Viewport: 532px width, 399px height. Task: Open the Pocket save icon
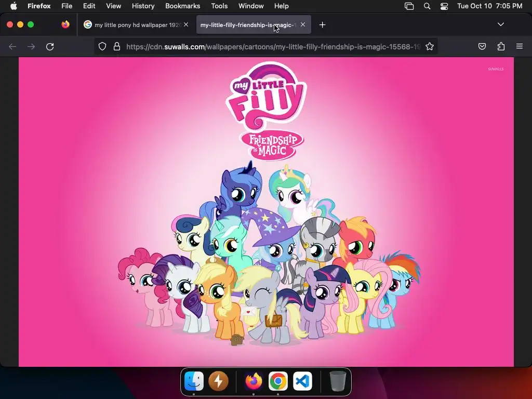482,46
